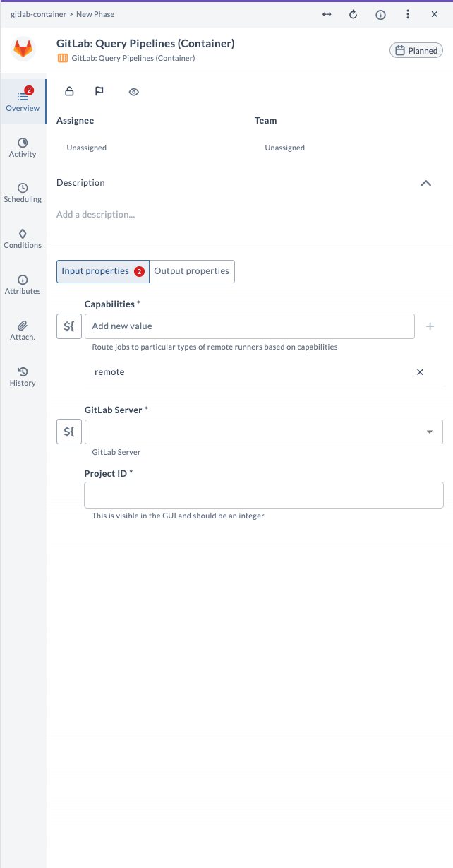Open the Overview sidebar tab
Viewport: 453px width, 868px height.
pyautogui.click(x=23, y=101)
